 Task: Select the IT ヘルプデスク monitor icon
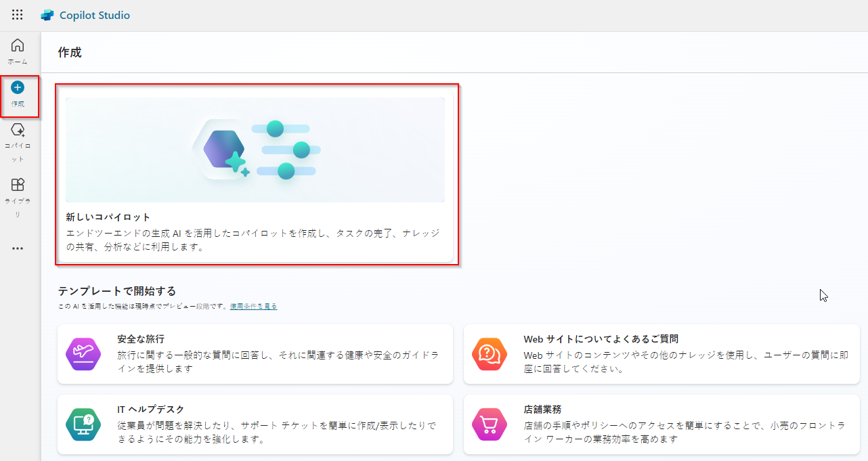pos(83,424)
